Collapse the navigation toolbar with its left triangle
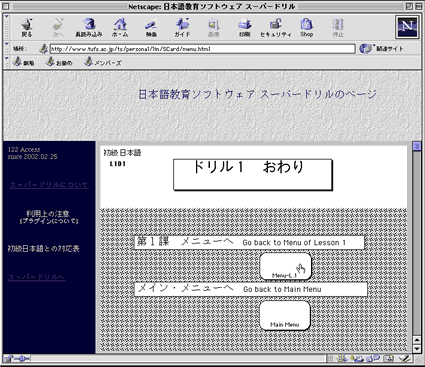The image size is (425, 367). [7, 17]
